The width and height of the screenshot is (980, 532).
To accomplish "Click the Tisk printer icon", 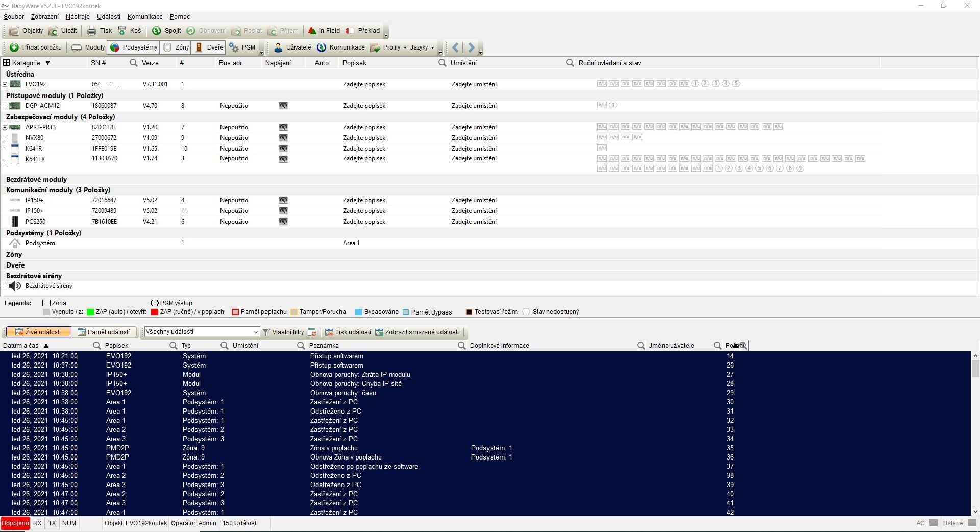I will point(92,31).
